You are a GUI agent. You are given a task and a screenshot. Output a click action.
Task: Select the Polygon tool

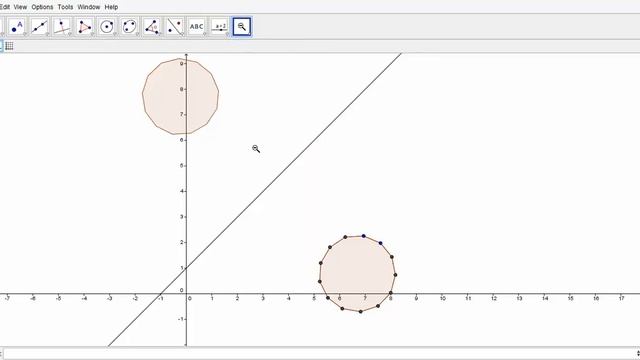point(84,27)
